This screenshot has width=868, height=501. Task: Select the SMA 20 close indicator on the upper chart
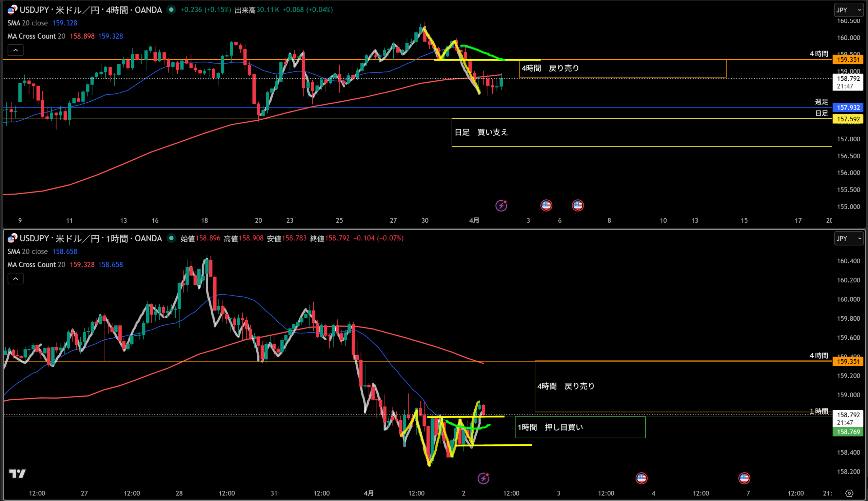click(27, 23)
